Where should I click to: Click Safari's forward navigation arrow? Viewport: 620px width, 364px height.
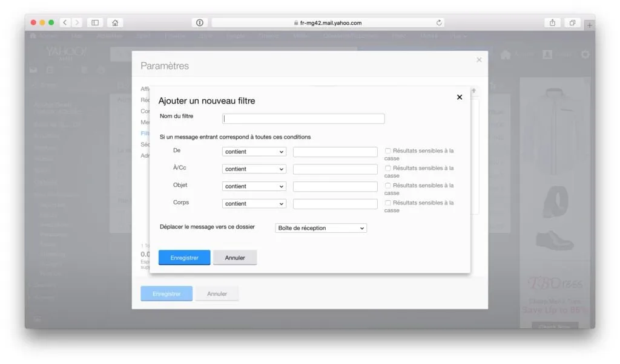point(77,22)
